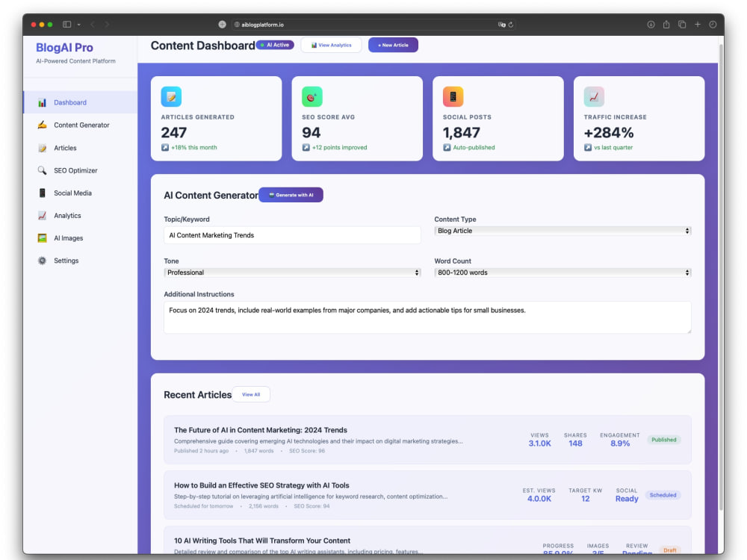Click the Settings gear icon

[x=42, y=261]
